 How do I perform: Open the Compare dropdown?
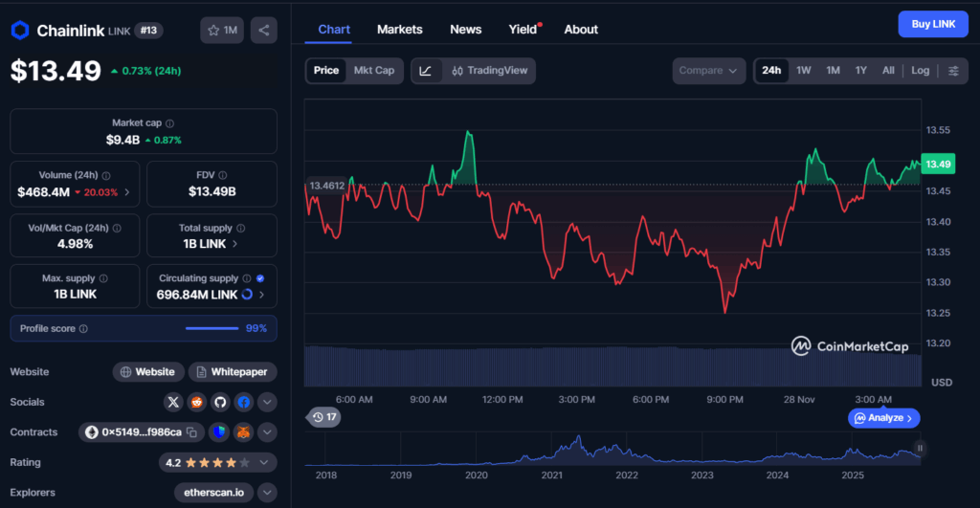[708, 71]
